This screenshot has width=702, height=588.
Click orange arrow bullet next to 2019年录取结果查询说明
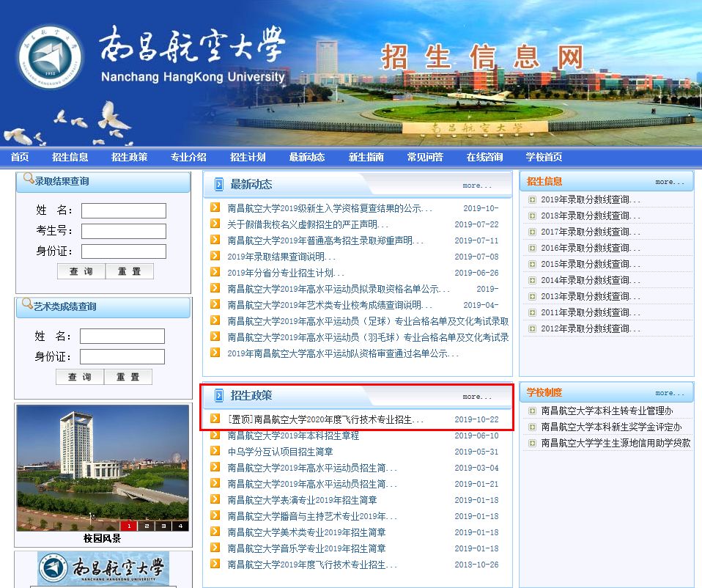point(215,256)
